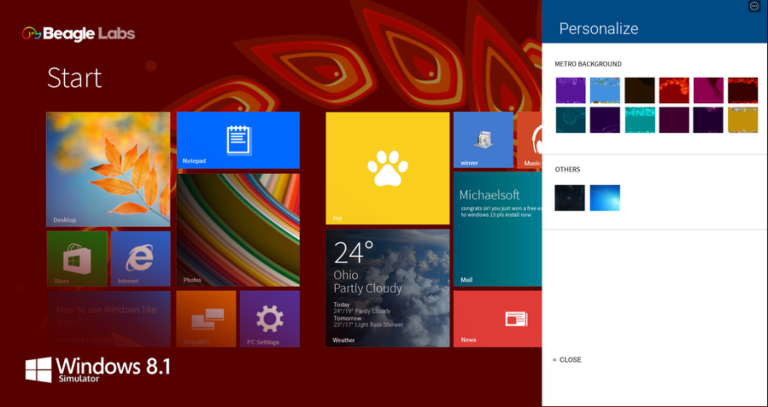Click the "OTHERS" section label
Viewport: 768px width, 407px height.
point(567,169)
